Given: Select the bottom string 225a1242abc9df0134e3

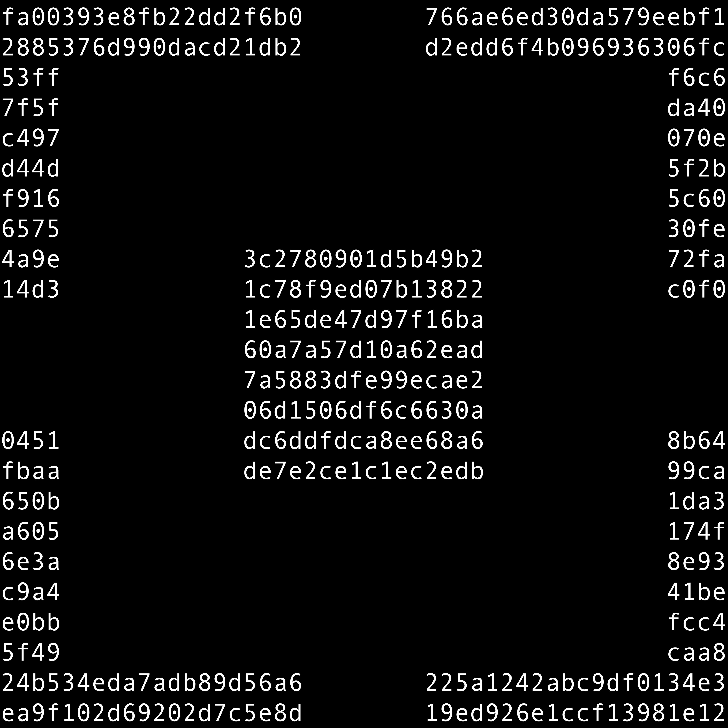Looking at the screenshot, I should tap(575, 682).
